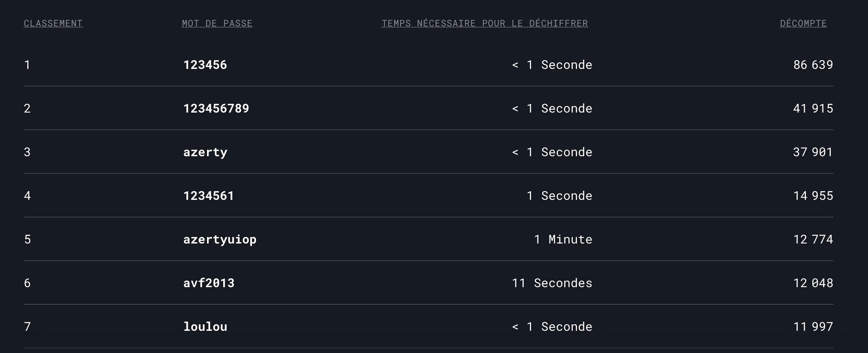The height and width of the screenshot is (353, 868).
Task: Click the 11 Secondes crack time
Action: (552, 283)
